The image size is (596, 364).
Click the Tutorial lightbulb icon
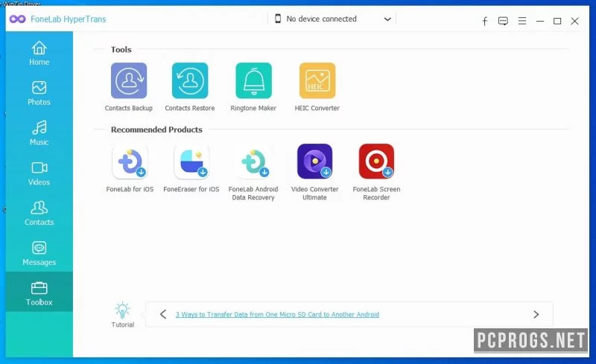point(122,310)
